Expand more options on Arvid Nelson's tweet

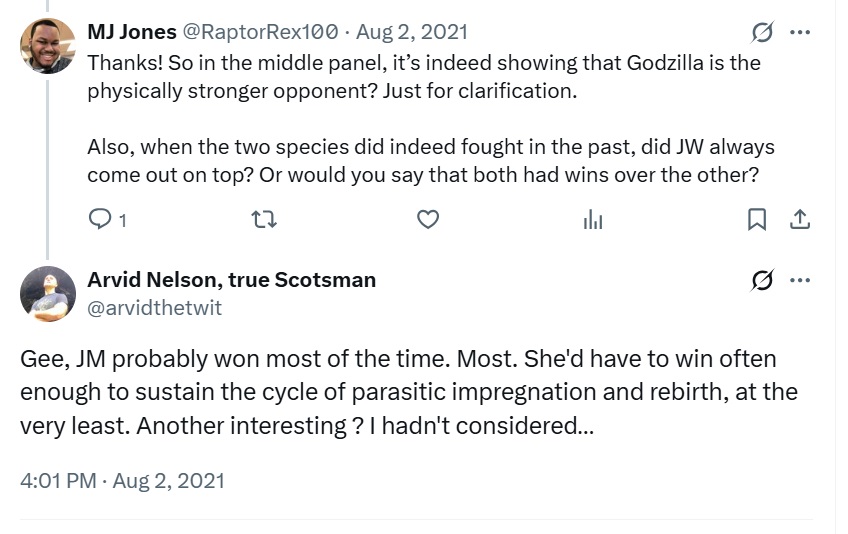coord(800,281)
